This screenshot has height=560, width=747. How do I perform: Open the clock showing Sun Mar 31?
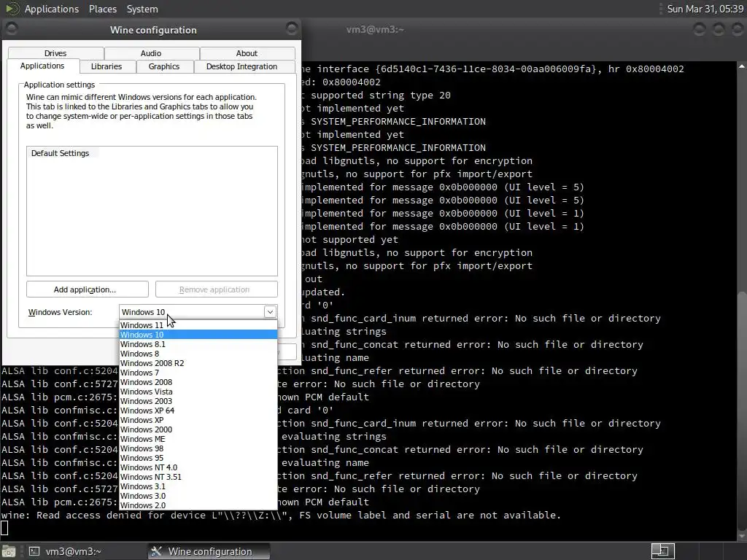(x=705, y=9)
